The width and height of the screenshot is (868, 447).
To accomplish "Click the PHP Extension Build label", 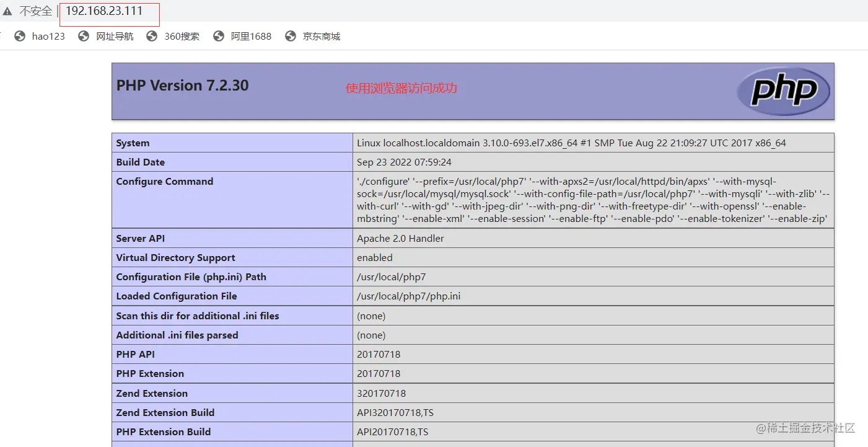I will pyautogui.click(x=164, y=432).
